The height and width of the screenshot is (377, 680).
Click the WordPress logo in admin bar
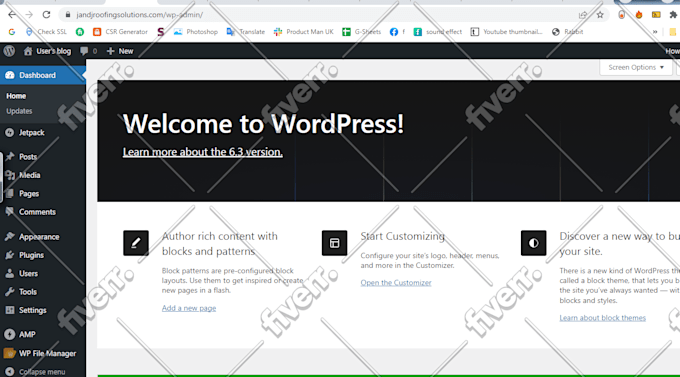click(x=9, y=51)
